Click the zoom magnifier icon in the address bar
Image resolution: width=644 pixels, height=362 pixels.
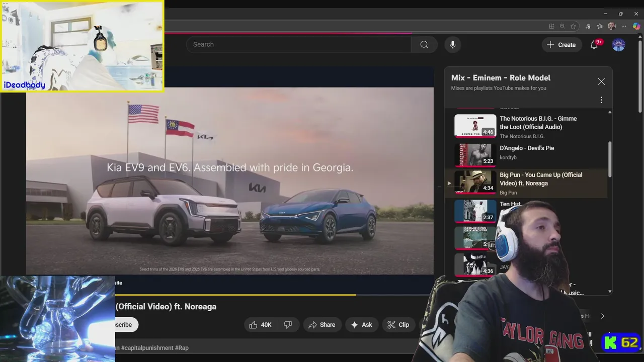(562, 26)
